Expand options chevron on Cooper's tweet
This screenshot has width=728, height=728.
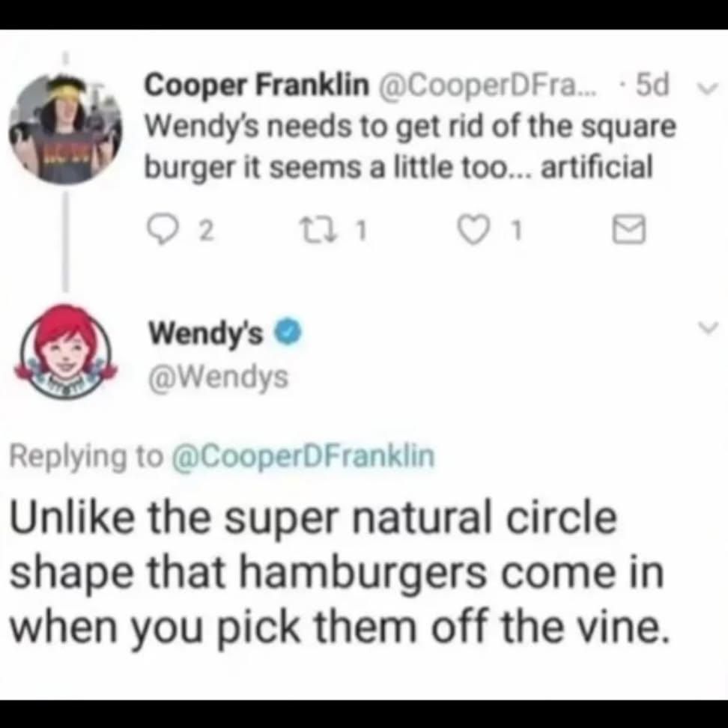point(707,88)
